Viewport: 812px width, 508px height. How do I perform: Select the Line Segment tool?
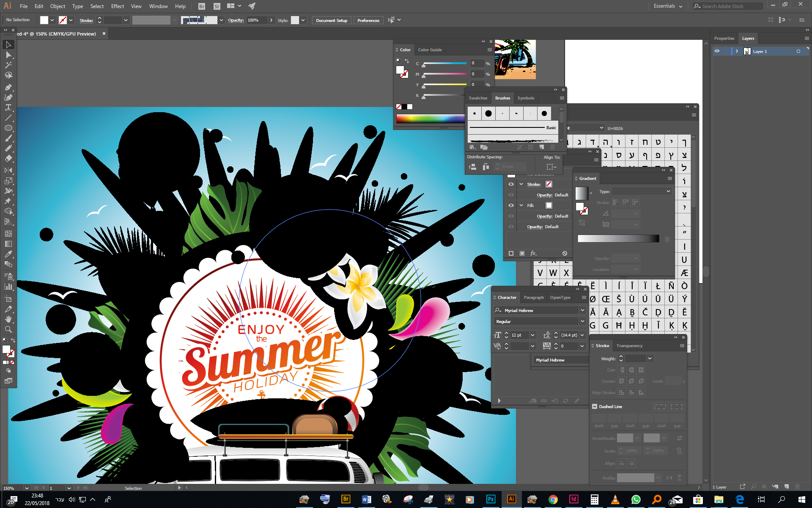[8, 118]
